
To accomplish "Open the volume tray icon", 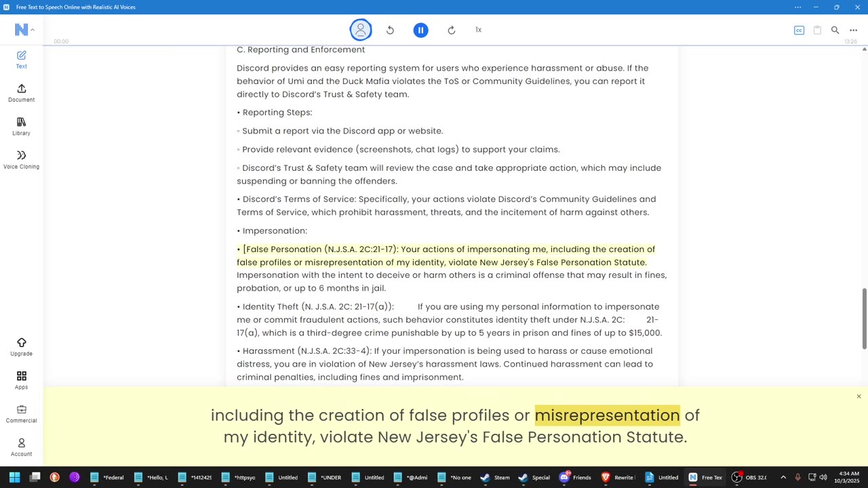I will click(x=823, y=477).
